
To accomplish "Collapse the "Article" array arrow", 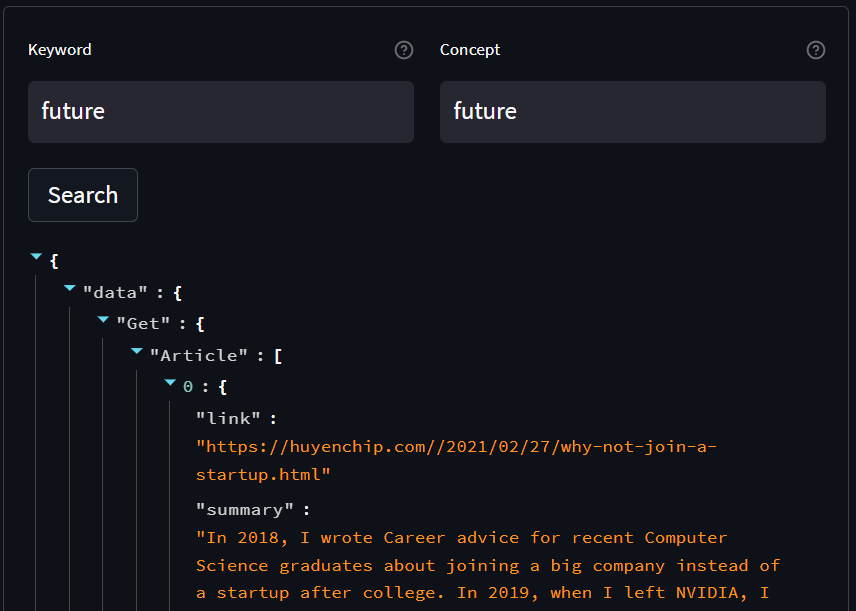I will point(137,351).
